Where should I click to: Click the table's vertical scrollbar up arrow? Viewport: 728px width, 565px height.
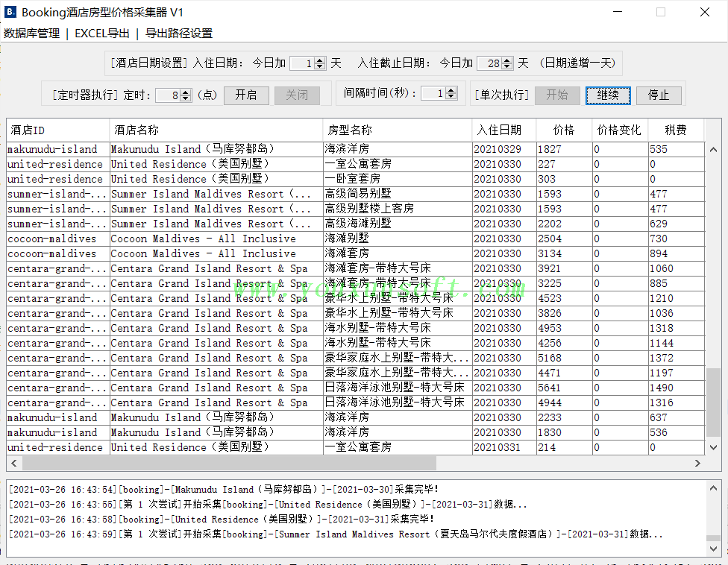point(713,149)
